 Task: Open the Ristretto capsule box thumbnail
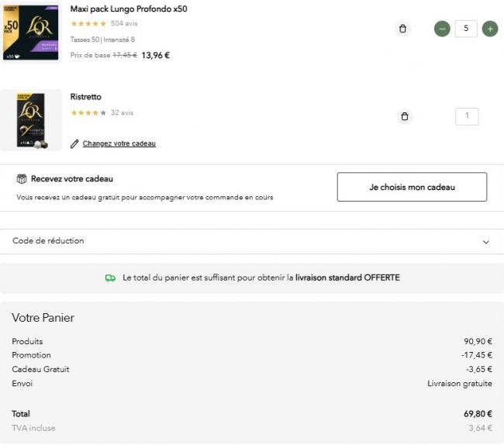click(x=31, y=120)
